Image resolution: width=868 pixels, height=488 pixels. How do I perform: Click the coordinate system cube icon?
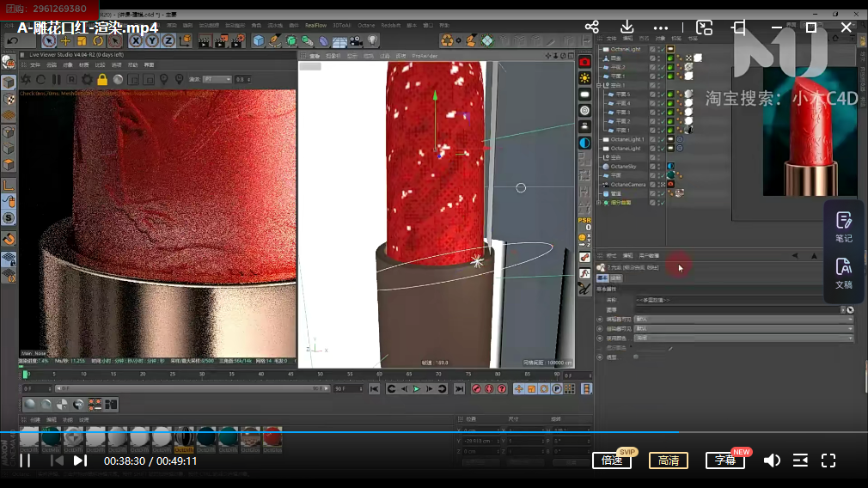coord(185,41)
